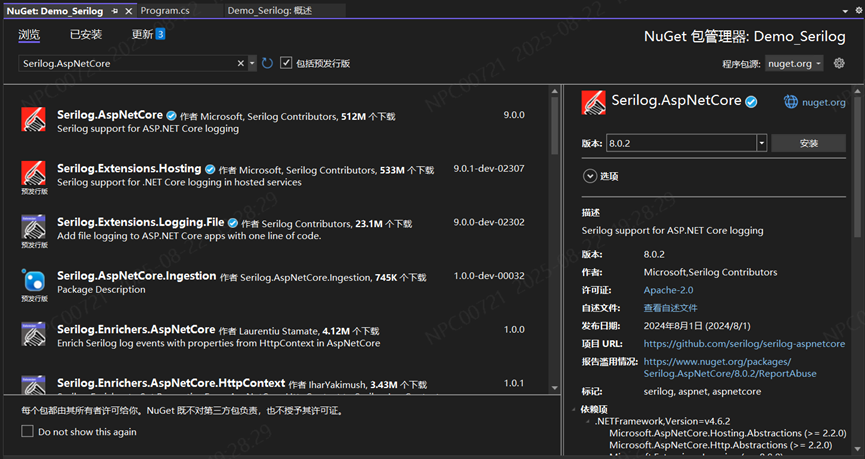Viewport: 865px width, 459px height.
Task: Click the Install button
Action: tap(808, 143)
